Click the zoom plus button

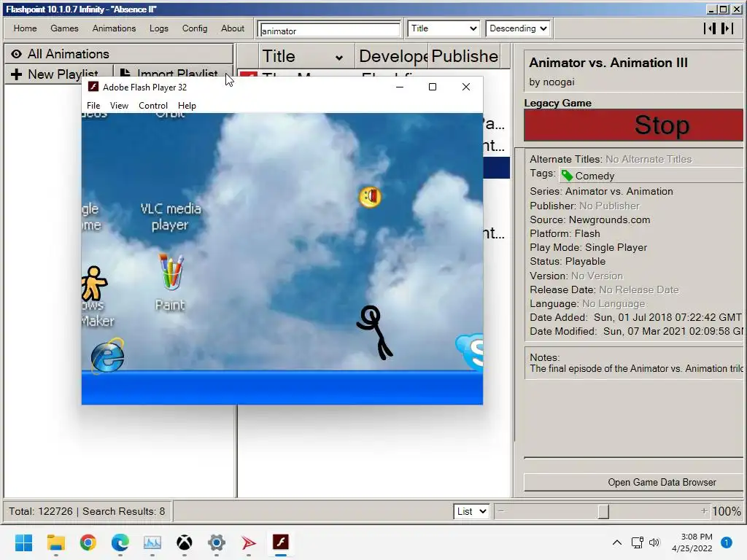(704, 511)
